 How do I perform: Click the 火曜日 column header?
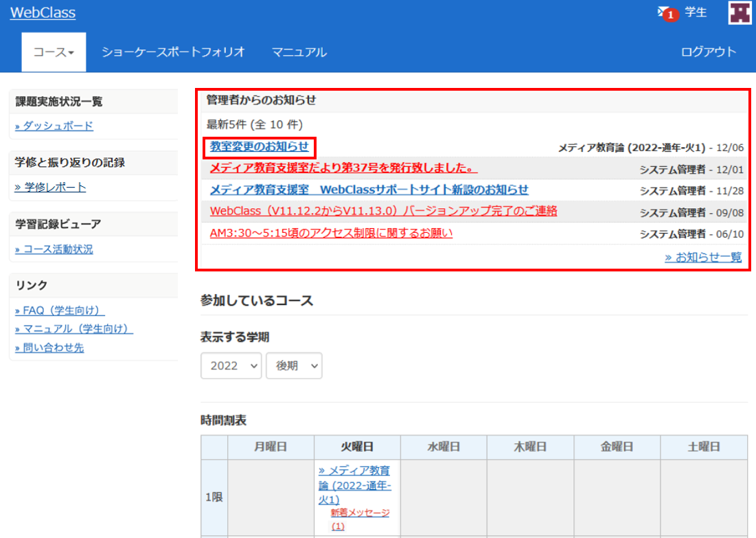click(357, 447)
